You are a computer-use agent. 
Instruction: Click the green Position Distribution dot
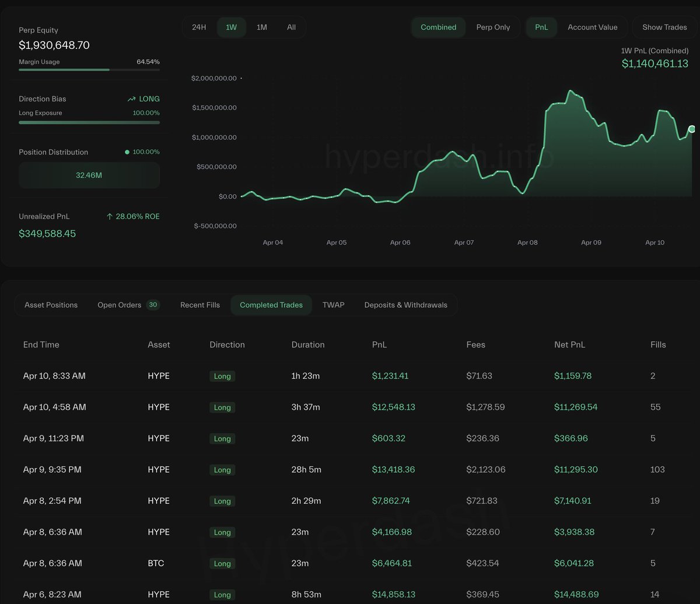(x=127, y=152)
